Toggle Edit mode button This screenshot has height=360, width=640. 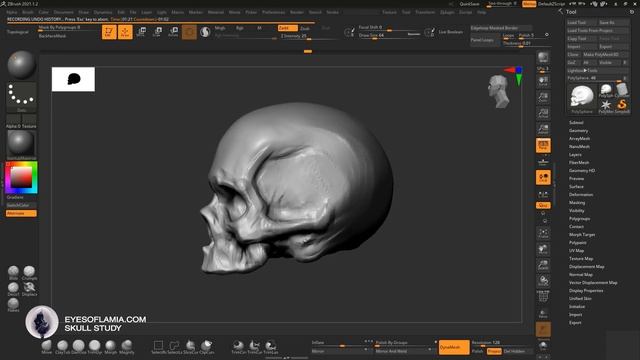(x=109, y=32)
